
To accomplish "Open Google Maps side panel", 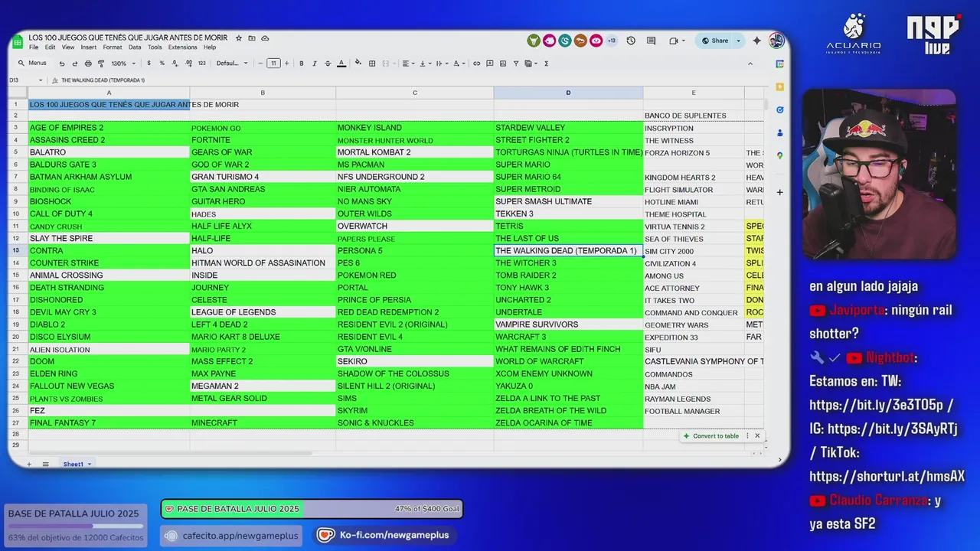I will (x=779, y=155).
